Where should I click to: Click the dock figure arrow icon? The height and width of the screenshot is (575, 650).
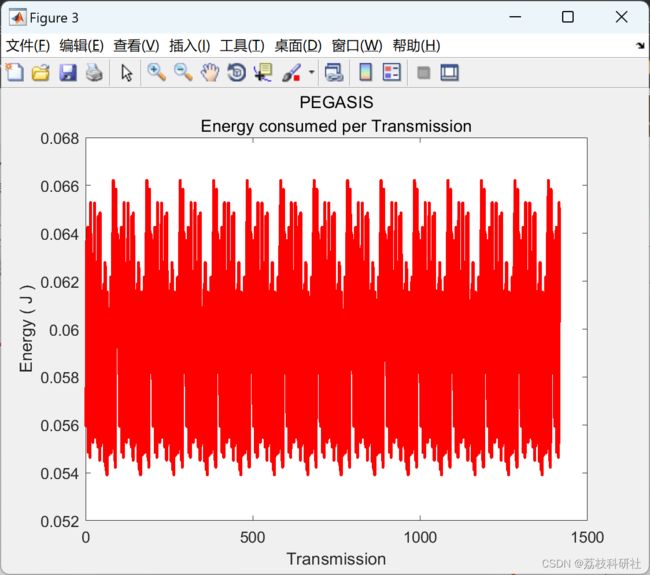640,45
